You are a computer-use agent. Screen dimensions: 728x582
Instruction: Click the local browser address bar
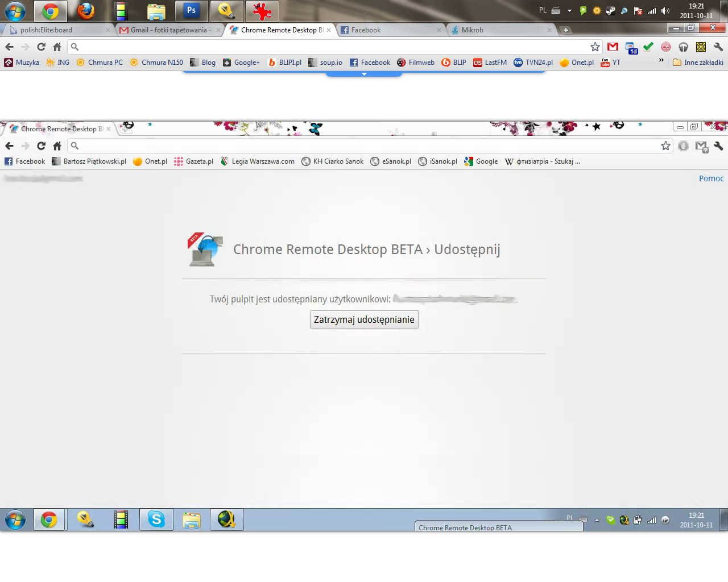[334, 47]
